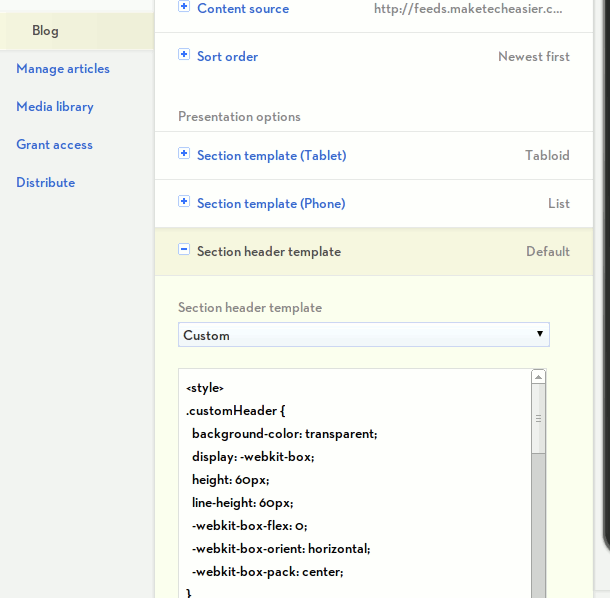Open Content source setting
Image resolution: width=610 pixels, height=598 pixels.
[242, 8]
